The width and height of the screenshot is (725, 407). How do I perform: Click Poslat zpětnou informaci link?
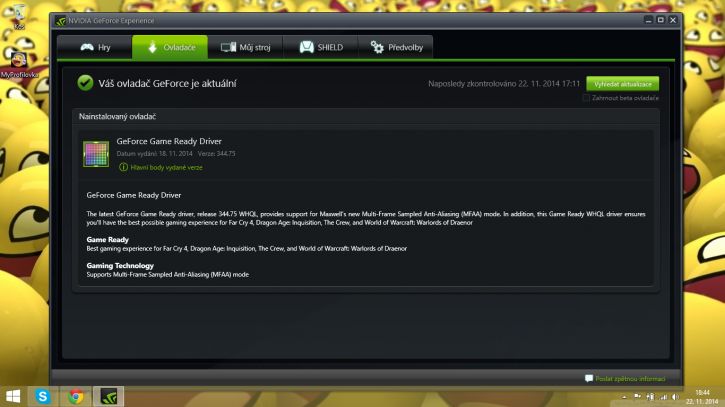click(630, 378)
